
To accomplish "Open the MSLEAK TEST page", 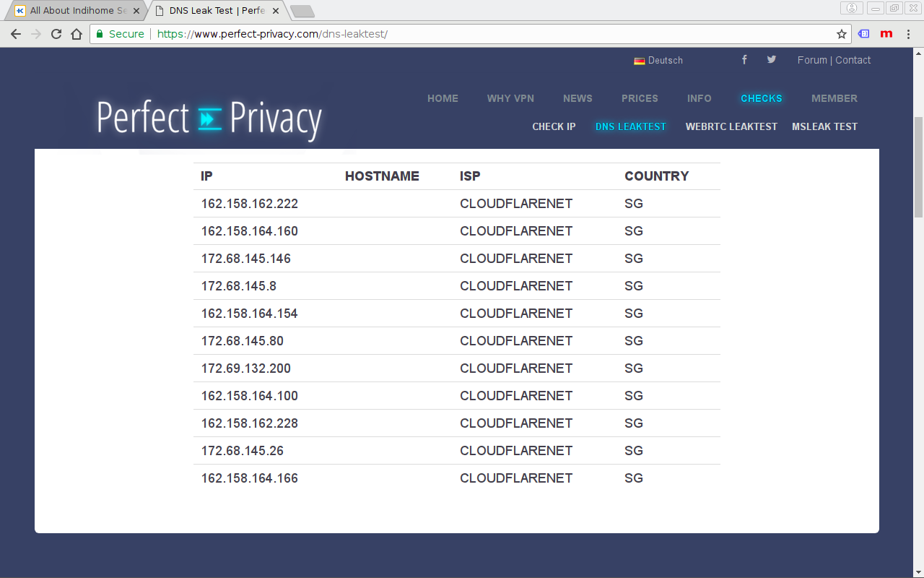I will coord(824,126).
